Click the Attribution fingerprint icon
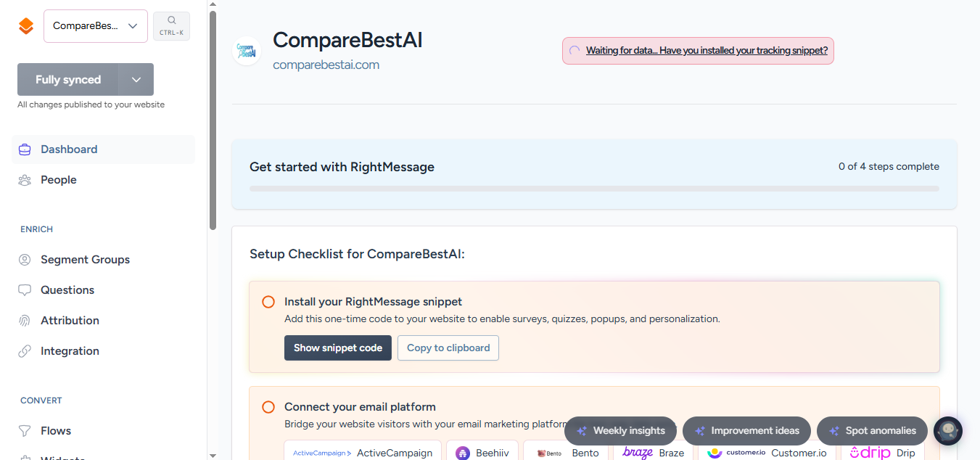 click(25, 321)
